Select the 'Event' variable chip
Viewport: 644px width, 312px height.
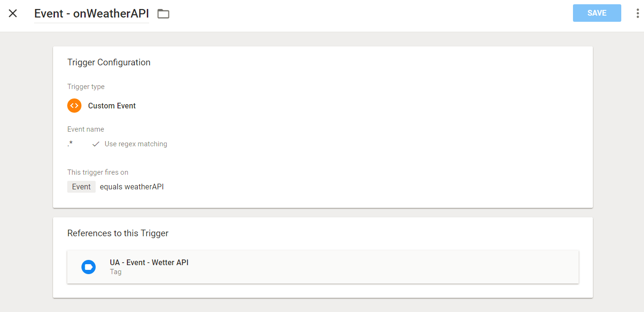click(x=81, y=187)
